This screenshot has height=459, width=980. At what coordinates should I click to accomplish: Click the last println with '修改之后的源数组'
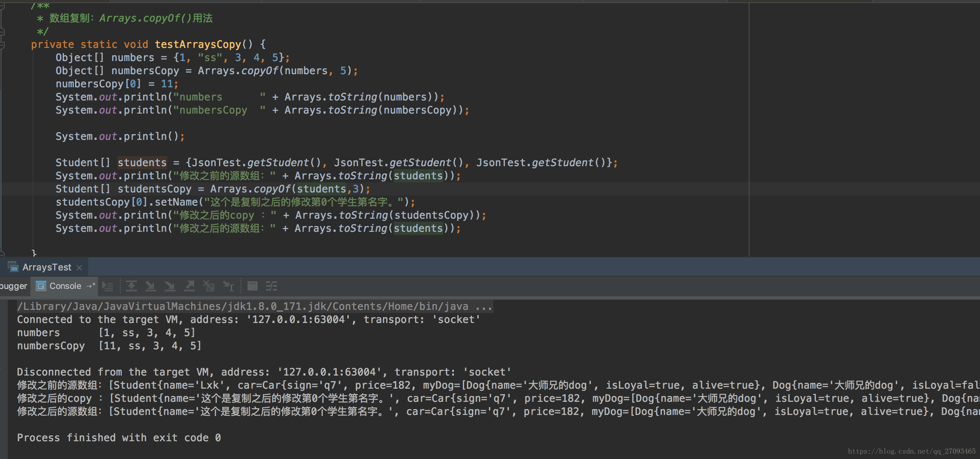(258, 228)
